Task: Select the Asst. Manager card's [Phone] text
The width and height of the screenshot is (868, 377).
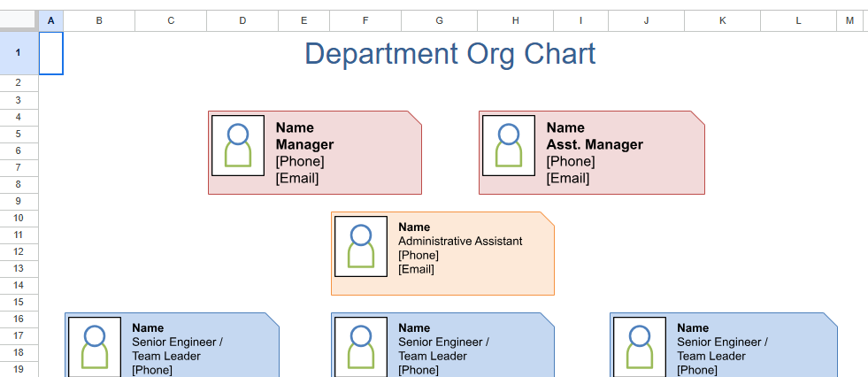Action: 571,161
